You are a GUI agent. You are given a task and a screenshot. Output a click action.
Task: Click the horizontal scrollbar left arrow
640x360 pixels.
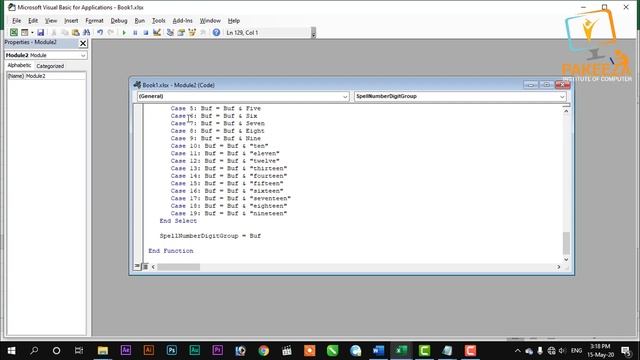click(153, 267)
